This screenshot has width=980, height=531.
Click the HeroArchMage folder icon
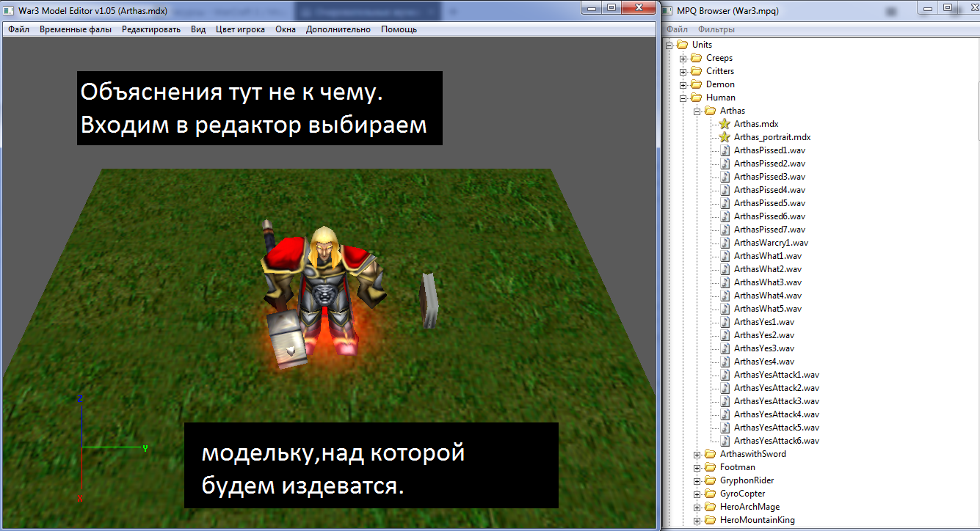click(x=711, y=507)
